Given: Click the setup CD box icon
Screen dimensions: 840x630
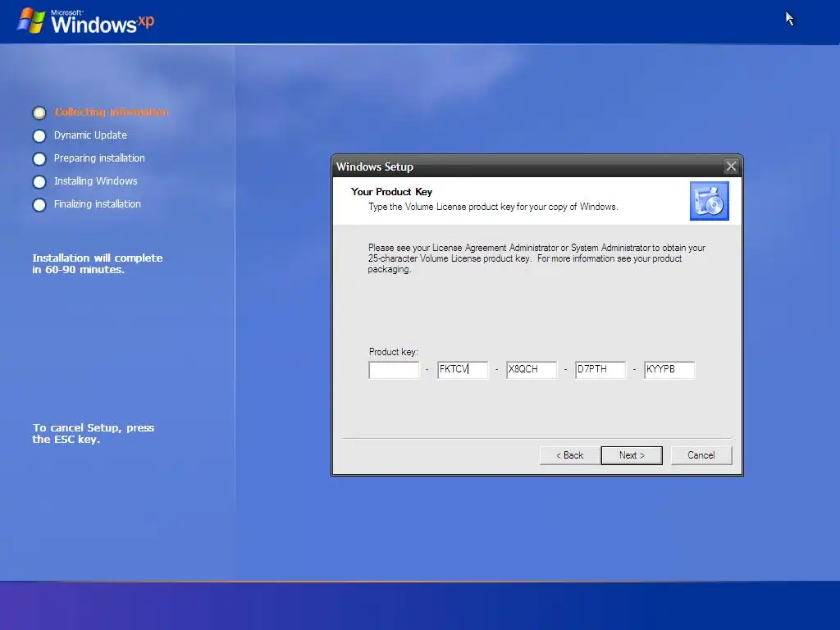Looking at the screenshot, I should coord(710,201).
